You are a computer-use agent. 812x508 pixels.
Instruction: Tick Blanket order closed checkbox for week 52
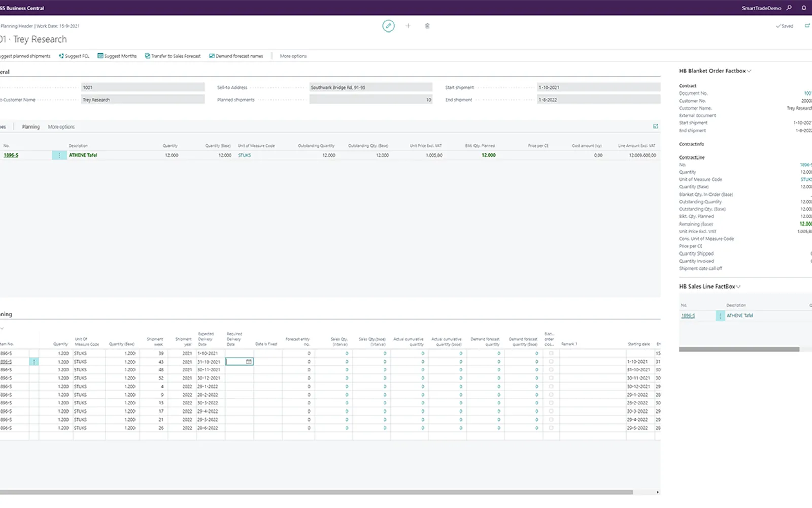(x=551, y=378)
